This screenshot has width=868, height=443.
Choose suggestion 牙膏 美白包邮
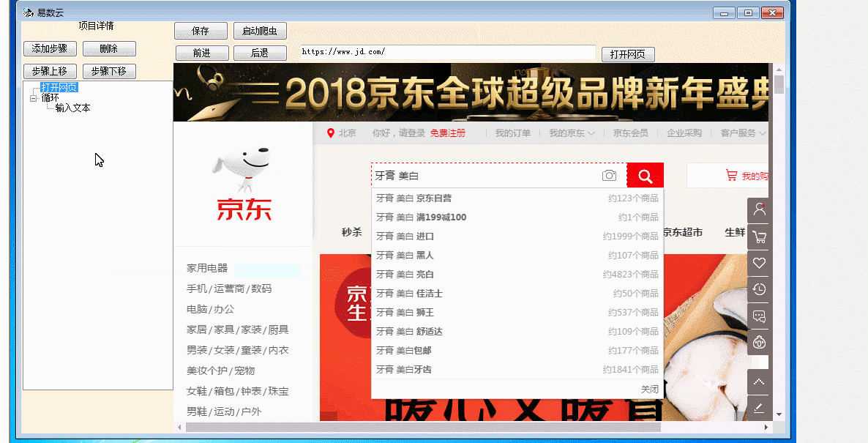(x=517, y=351)
